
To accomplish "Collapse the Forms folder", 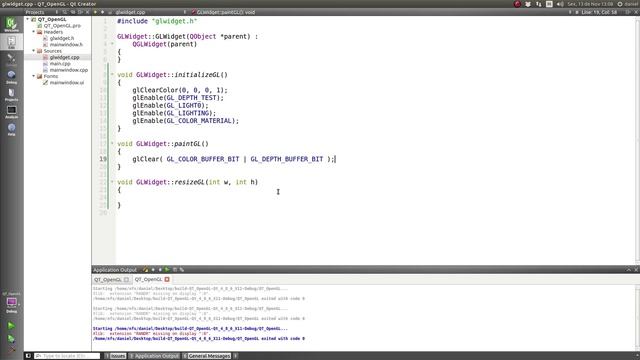I will tap(34, 76).
